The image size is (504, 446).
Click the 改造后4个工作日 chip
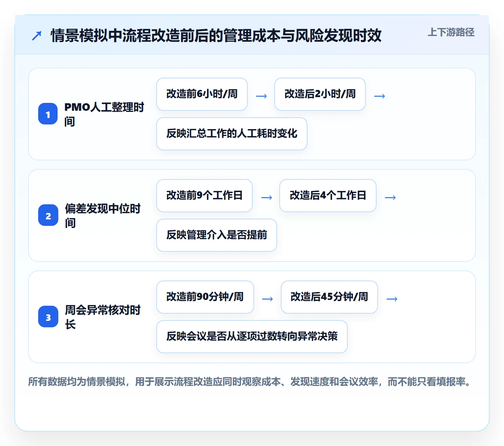(x=328, y=196)
